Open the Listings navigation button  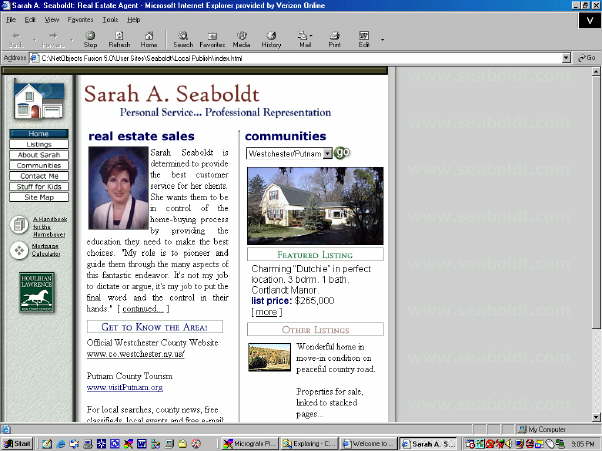pos(39,144)
